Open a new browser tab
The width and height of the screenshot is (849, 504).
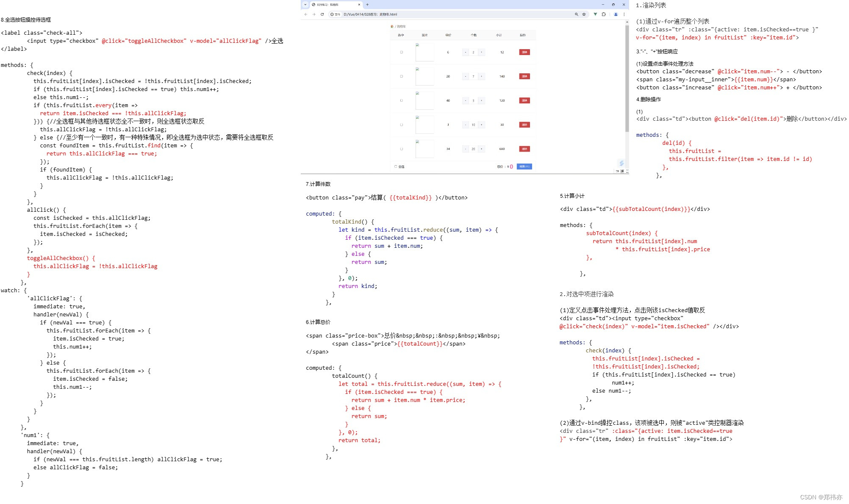(367, 5)
